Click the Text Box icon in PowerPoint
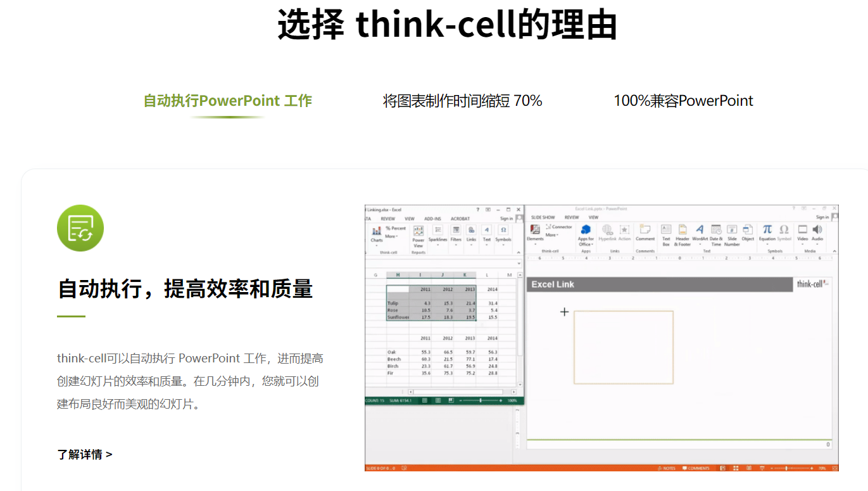 pos(666,229)
